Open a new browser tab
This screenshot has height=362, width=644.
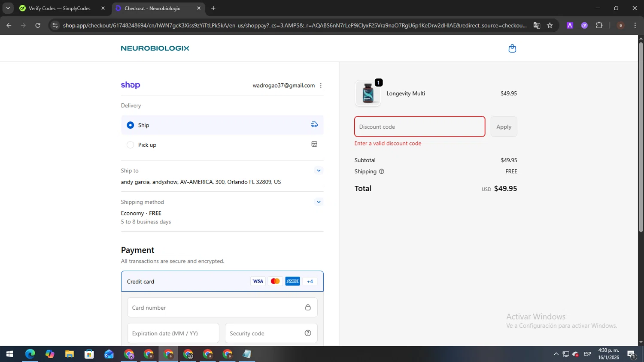click(213, 8)
